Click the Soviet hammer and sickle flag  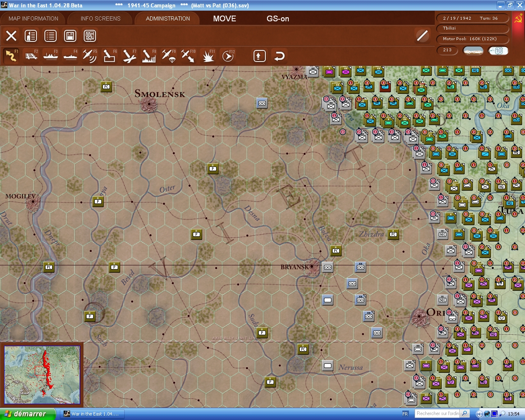[518, 19]
